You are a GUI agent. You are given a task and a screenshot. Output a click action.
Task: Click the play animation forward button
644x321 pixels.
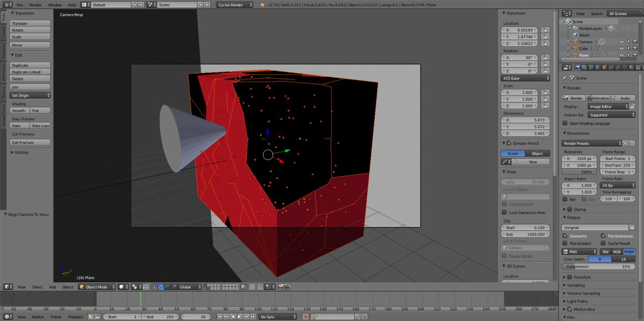(x=239, y=317)
